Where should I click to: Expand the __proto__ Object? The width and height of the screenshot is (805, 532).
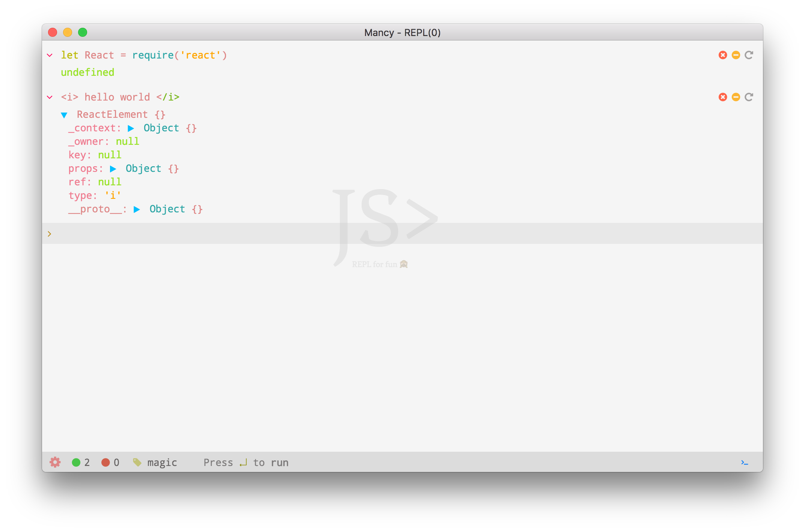point(137,209)
